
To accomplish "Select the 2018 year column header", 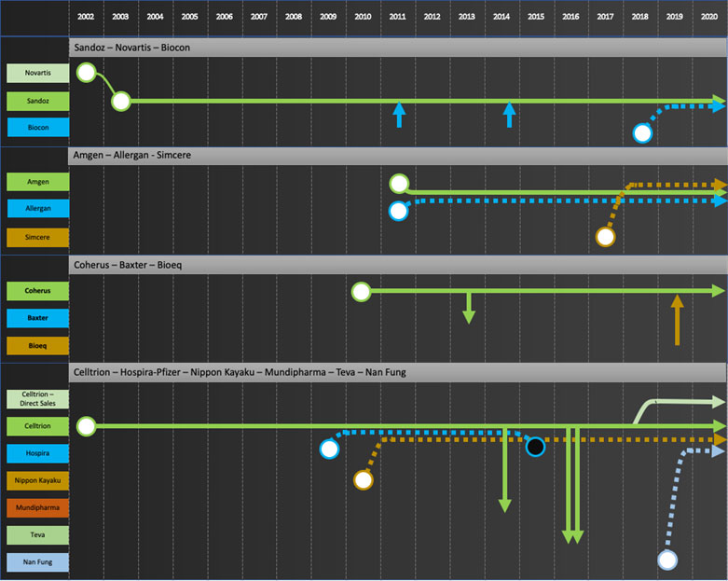I will (x=639, y=17).
